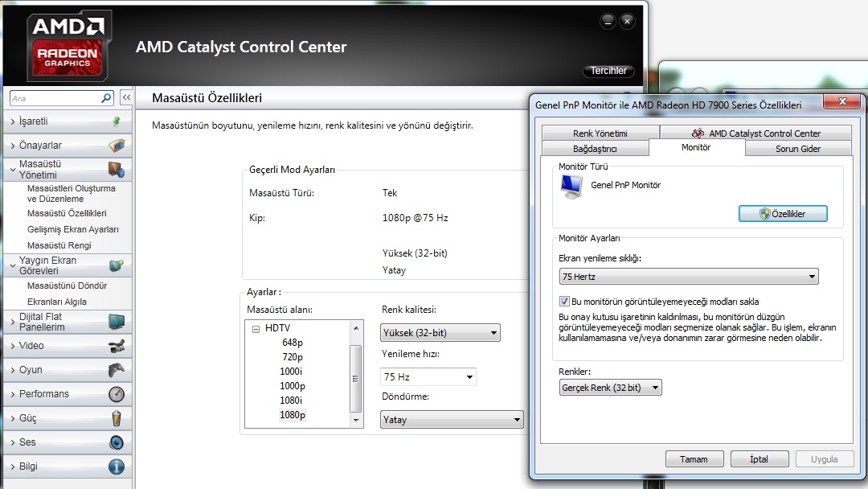Select the 1000i resolution

291,372
